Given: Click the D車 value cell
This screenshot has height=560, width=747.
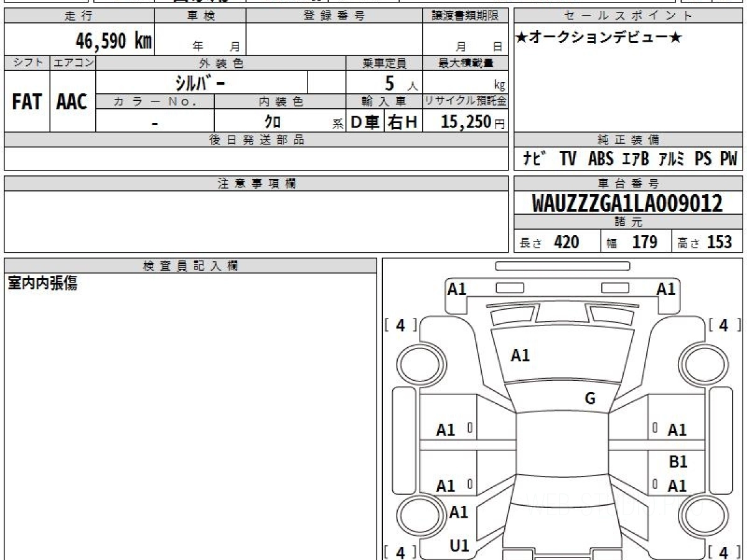Looking at the screenshot, I should point(365,122).
